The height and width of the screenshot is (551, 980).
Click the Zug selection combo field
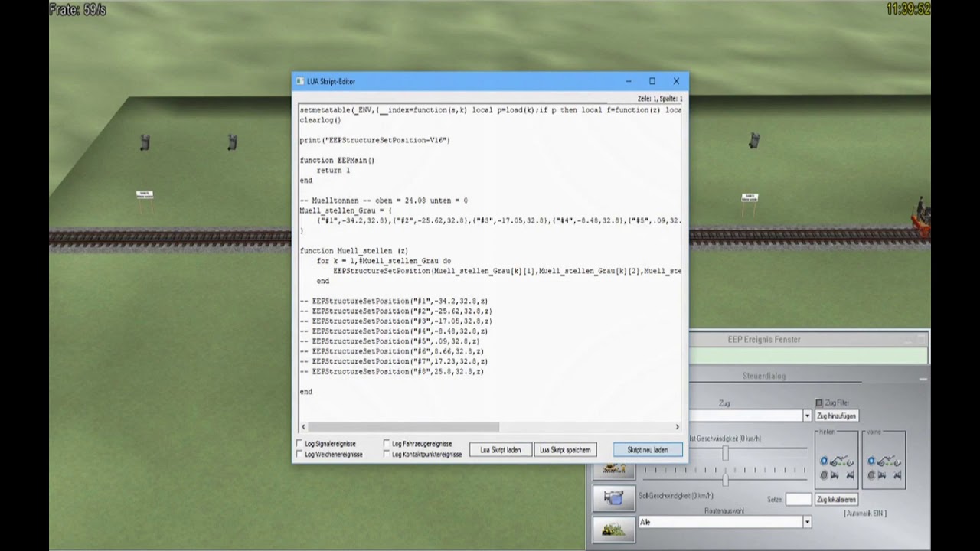(x=745, y=416)
